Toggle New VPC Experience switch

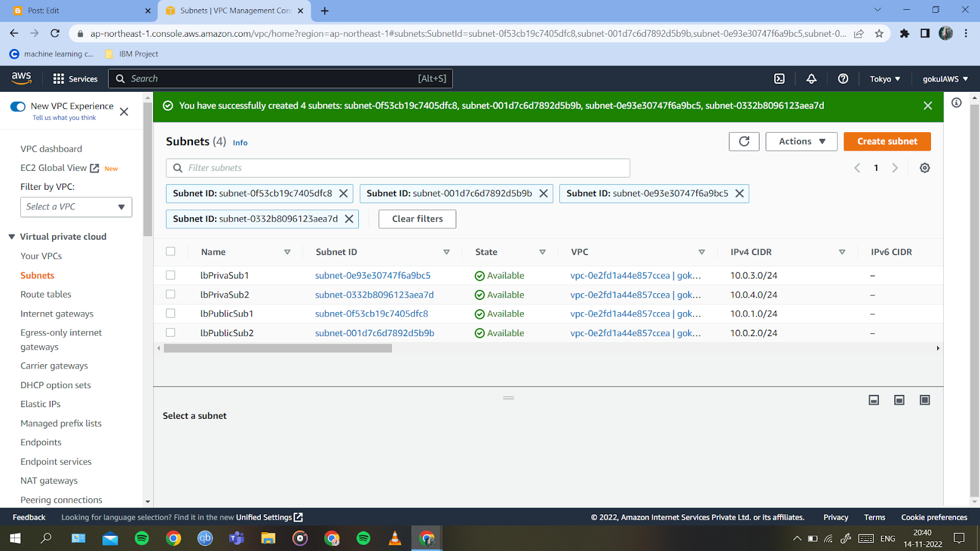pos(18,107)
